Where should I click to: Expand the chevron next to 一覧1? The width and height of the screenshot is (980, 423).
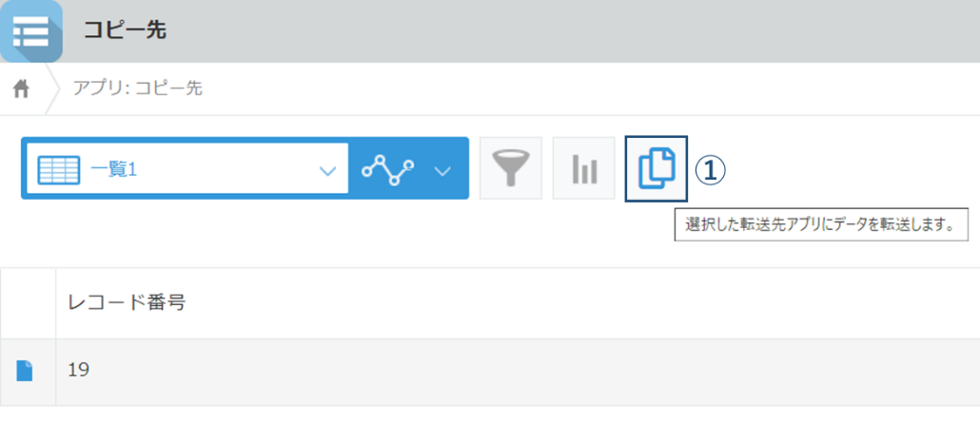[x=327, y=170]
